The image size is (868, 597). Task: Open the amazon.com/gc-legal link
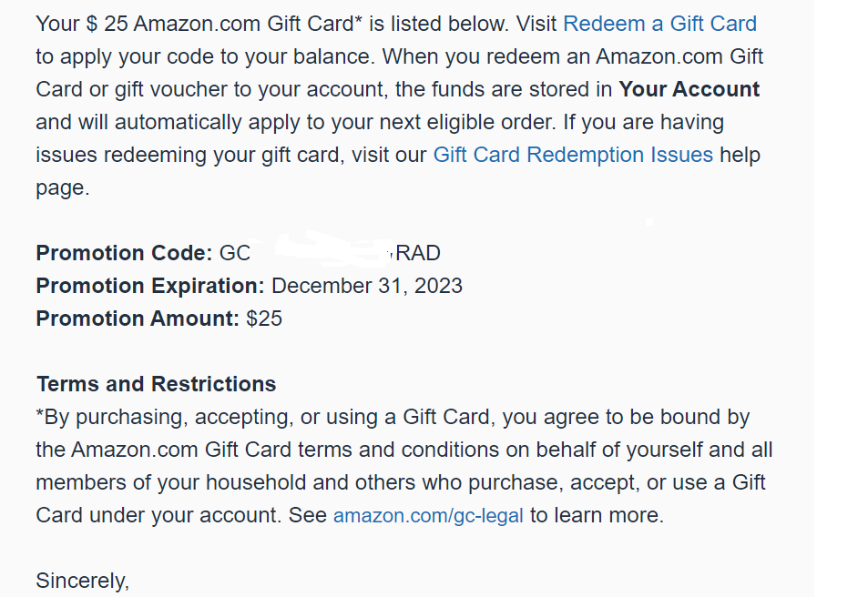[428, 516]
